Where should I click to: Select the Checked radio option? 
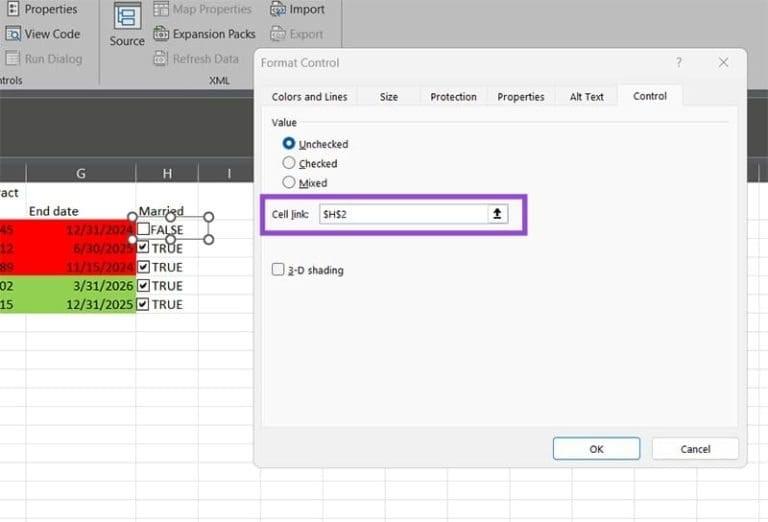289,163
